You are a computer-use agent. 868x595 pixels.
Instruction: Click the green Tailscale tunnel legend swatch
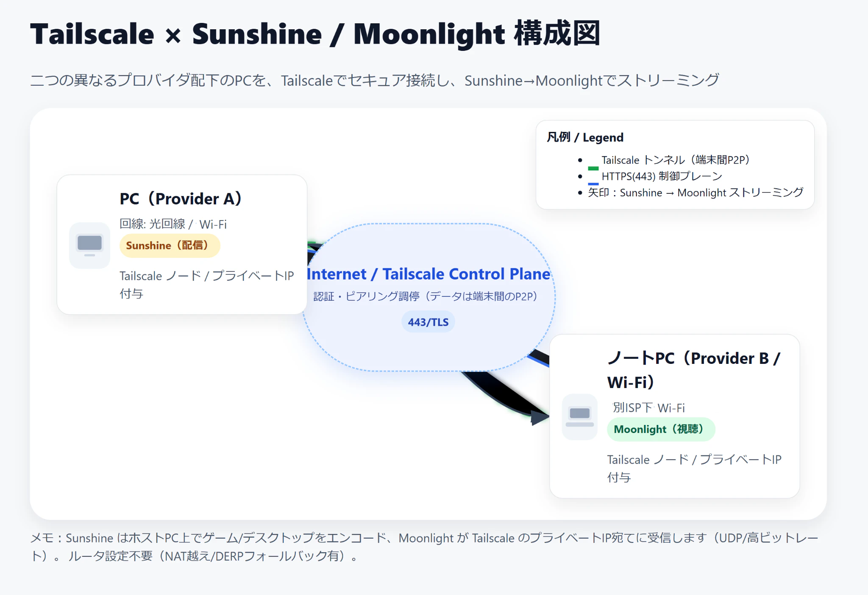click(x=593, y=168)
